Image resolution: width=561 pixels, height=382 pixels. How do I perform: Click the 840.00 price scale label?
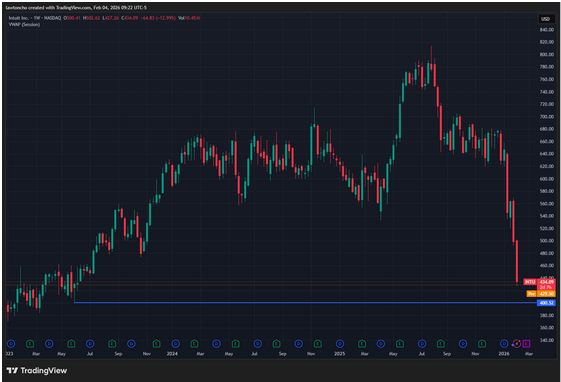pyautogui.click(x=546, y=30)
